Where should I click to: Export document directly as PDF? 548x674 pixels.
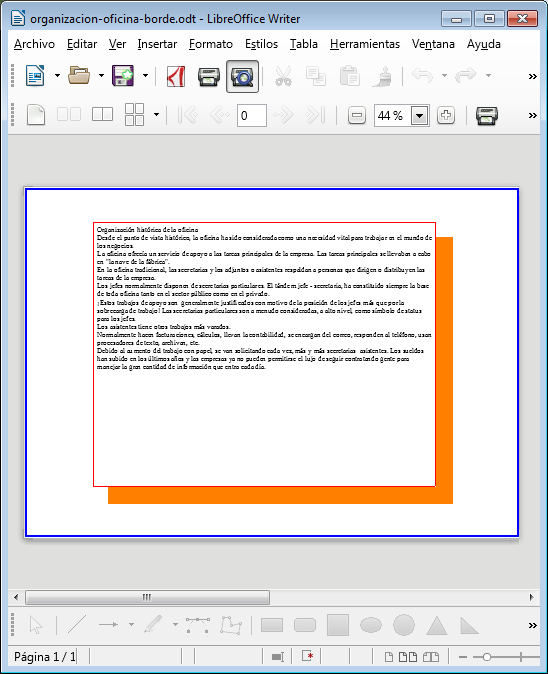tap(176, 77)
